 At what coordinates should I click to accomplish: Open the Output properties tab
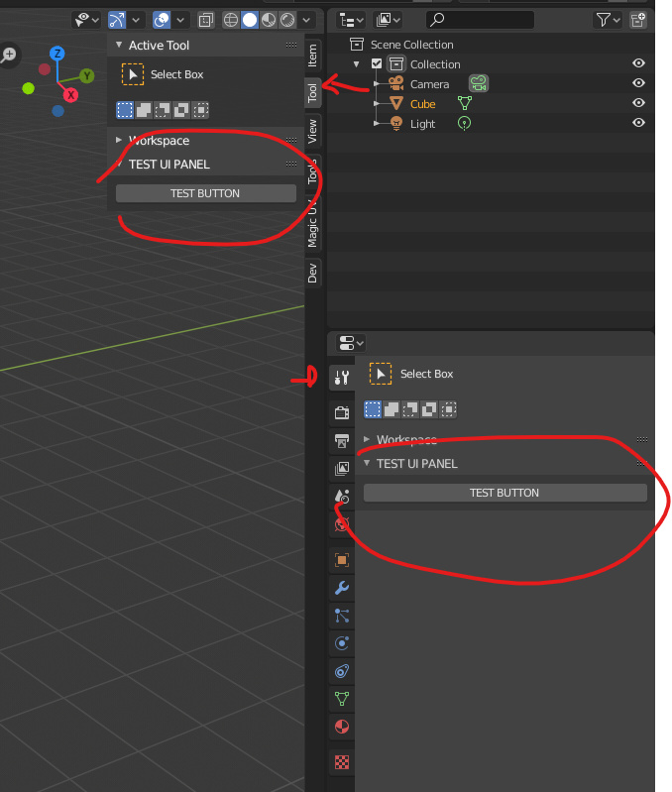[x=342, y=440]
